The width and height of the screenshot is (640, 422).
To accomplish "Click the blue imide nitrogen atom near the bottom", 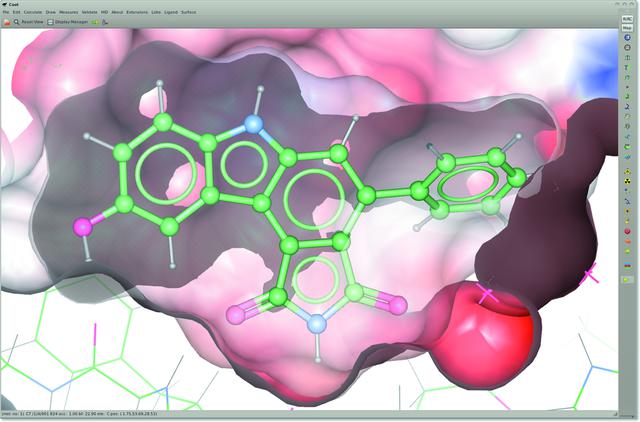I will [x=317, y=324].
